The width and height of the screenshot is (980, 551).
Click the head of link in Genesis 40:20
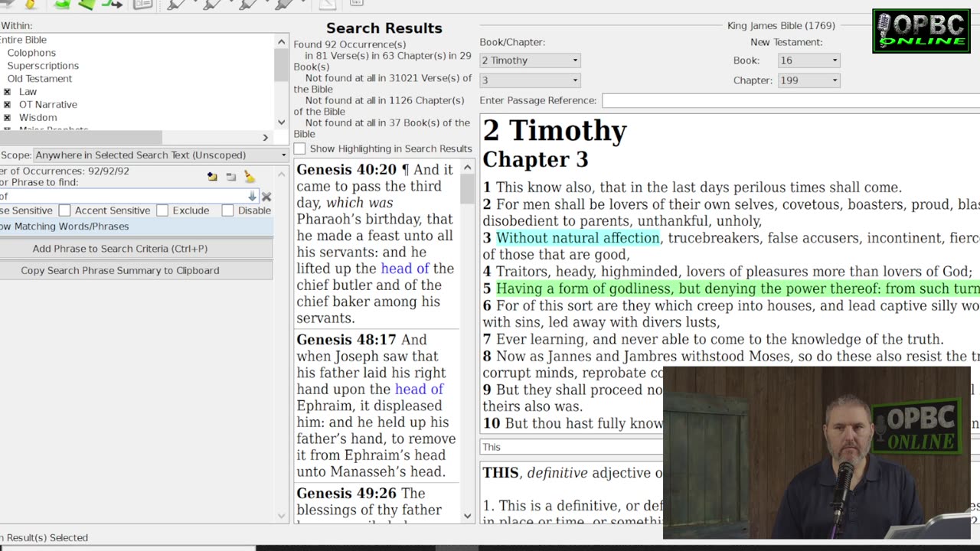(x=405, y=269)
